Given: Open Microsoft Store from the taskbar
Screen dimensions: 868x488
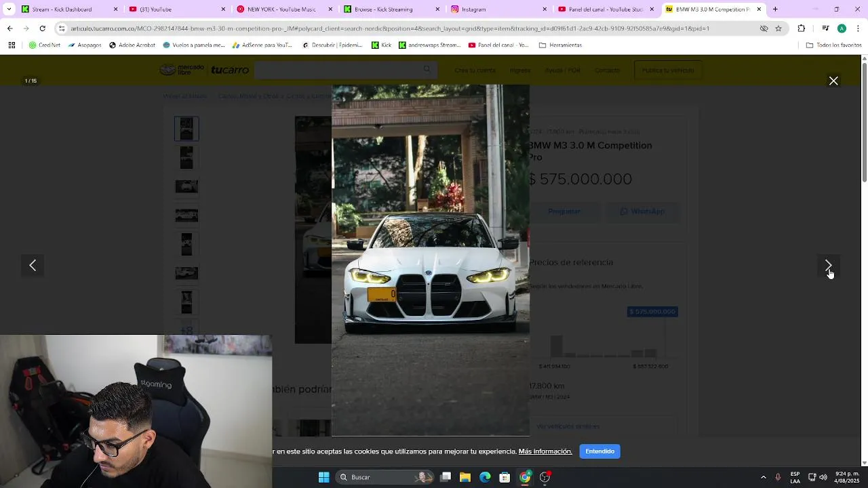Looking at the screenshot, I should click(505, 477).
